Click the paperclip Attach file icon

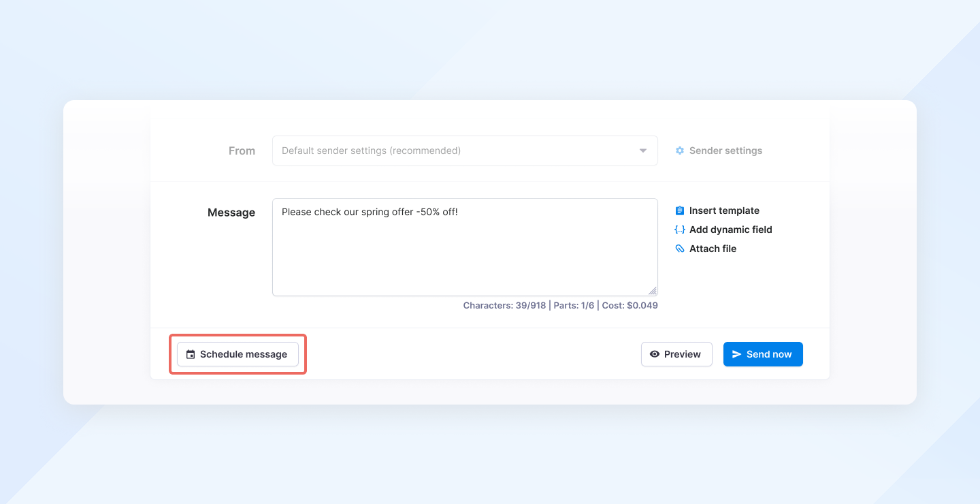[679, 249]
